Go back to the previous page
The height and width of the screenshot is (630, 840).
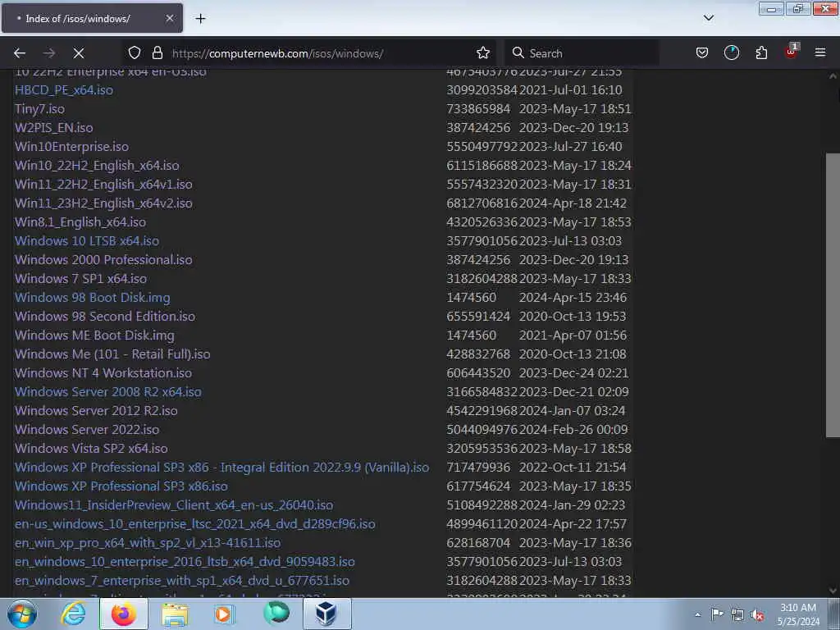point(20,53)
